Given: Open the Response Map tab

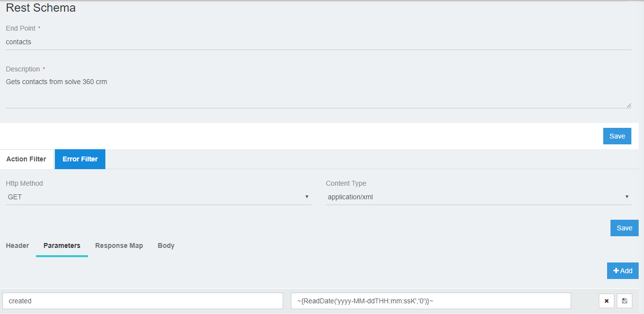Looking at the screenshot, I should coord(119,245).
